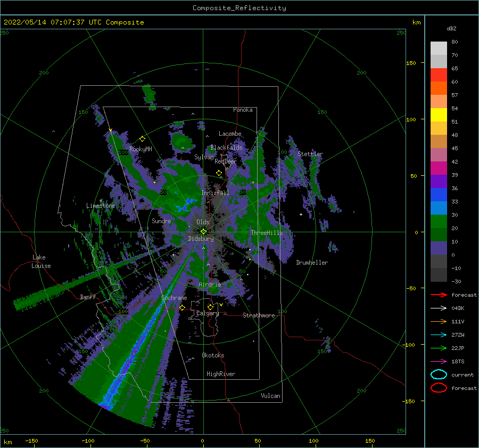This screenshot has height=448, width=479.
Task: Click the Ponoka city label
Action: 243,110
